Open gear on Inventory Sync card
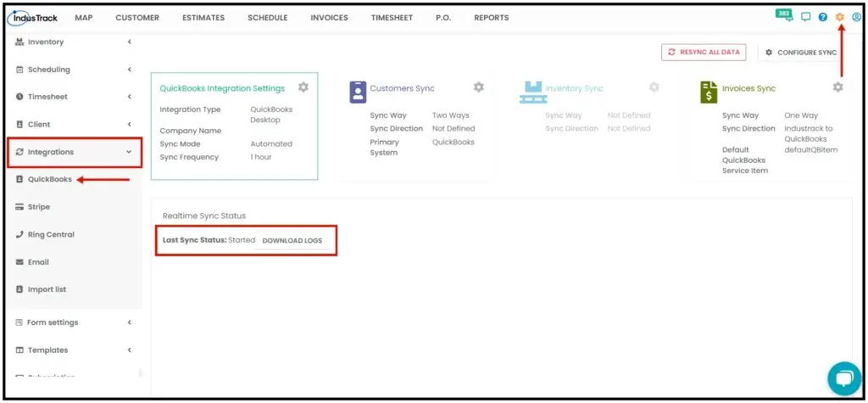Image resolution: width=868 pixels, height=403 pixels. tap(654, 87)
